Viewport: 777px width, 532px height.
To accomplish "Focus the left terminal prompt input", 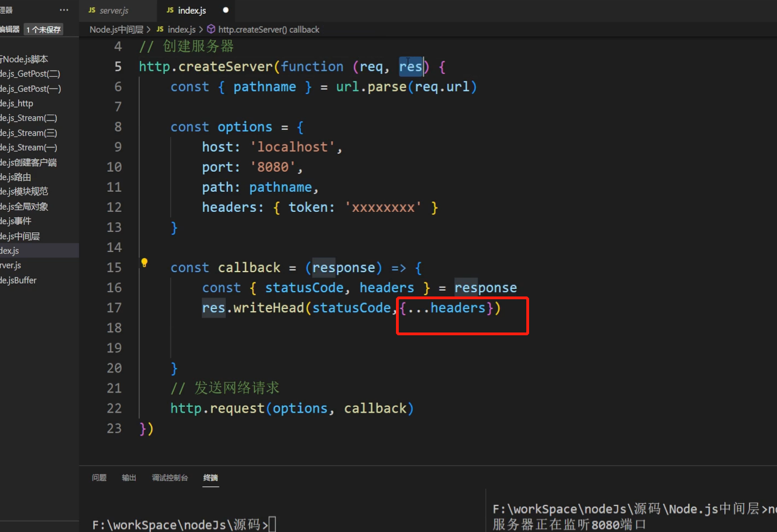I will click(x=272, y=524).
